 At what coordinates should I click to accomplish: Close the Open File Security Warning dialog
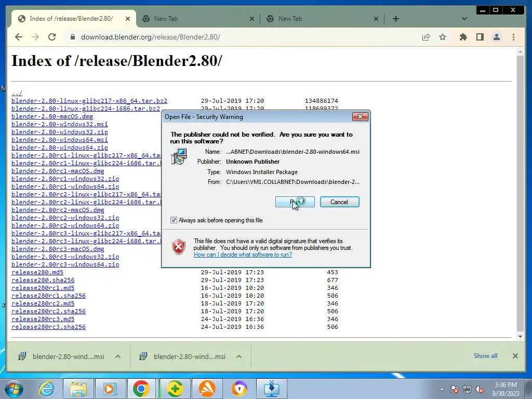360,117
